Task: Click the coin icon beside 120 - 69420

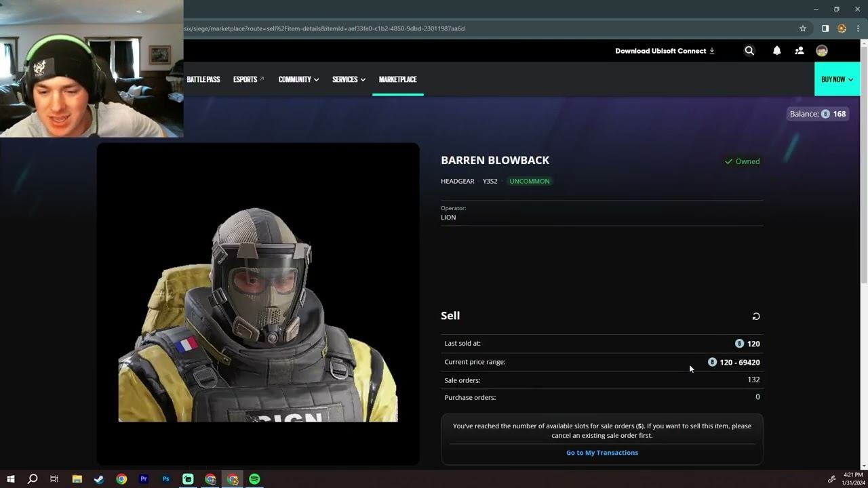Action: pyautogui.click(x=712, y=362)
